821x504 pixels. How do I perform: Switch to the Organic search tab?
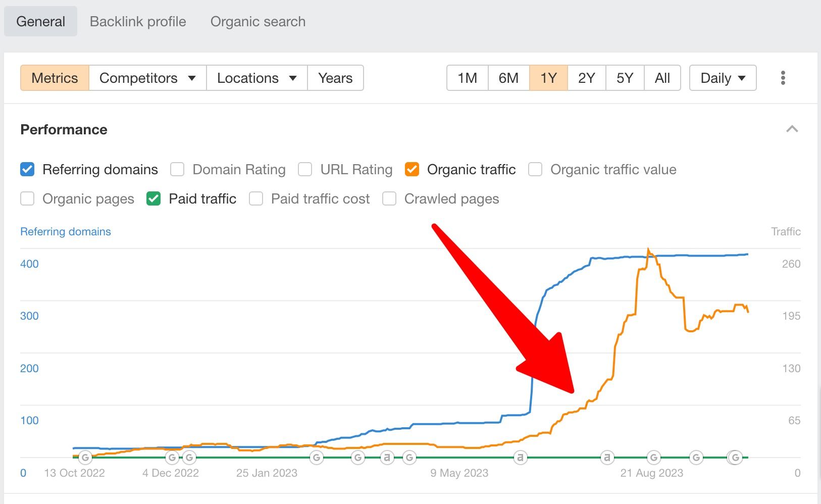[x=258, y=21]
